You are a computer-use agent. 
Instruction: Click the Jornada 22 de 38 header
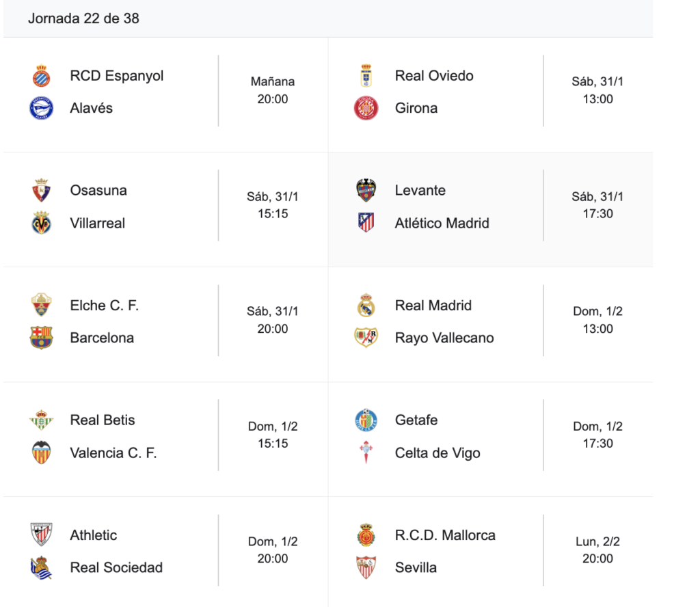click(x=83, y=18)
